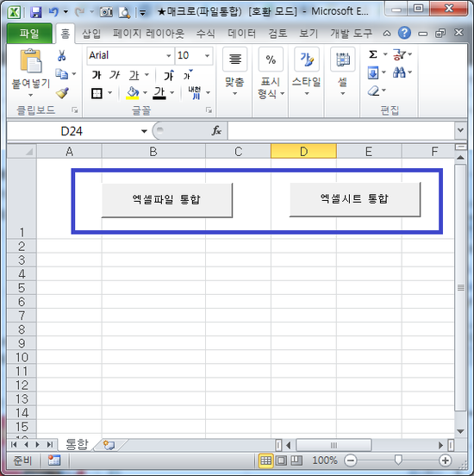Click the 엑셀시트 통합 button
The image size is (474, 476).
point(355,199)
